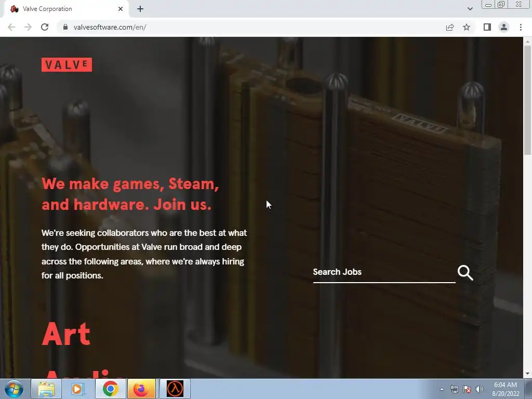Launch Windows Media Player from the taskbar
Screen dimensions: 532x399
pyautogui.click(x=77, y=389)
